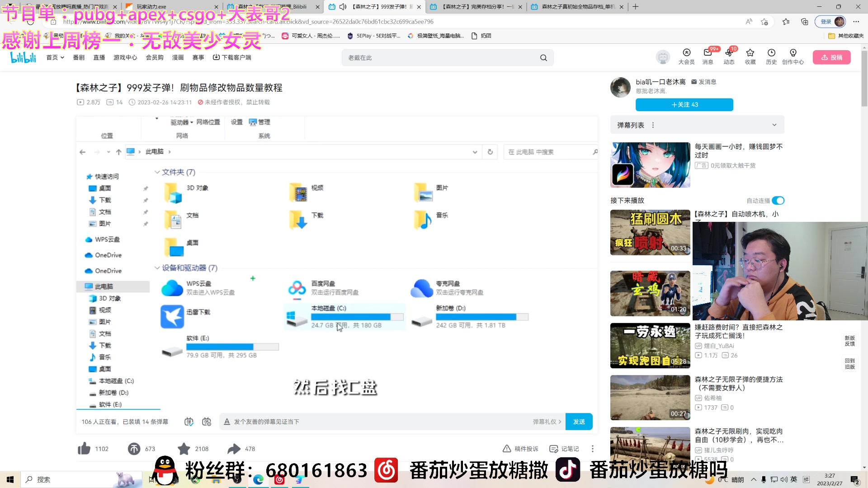Mute the audio on the playing tab
The image size is (868, 488).
point(343,7)
